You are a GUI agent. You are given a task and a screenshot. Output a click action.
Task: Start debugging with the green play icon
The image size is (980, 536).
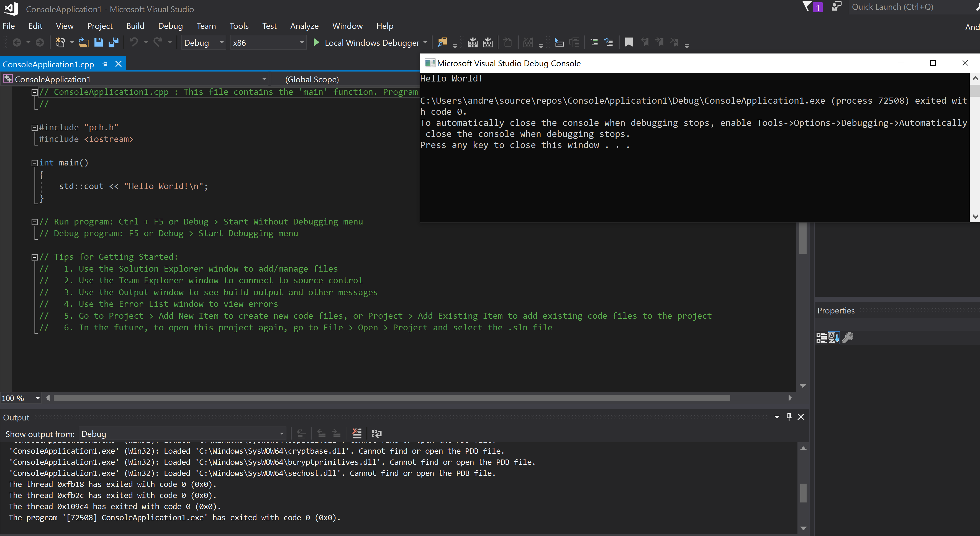click(x=316, y=43)
